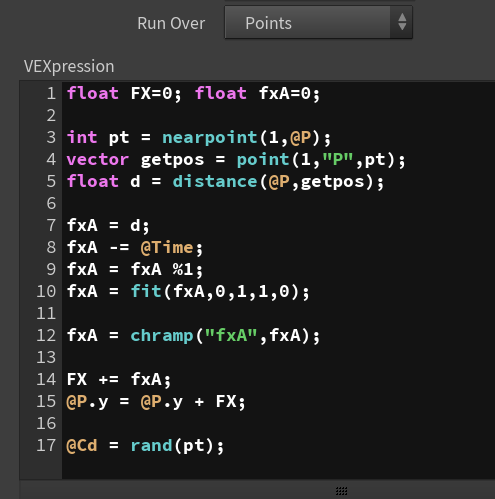Click the distance function on line 5

coord(215,181)
